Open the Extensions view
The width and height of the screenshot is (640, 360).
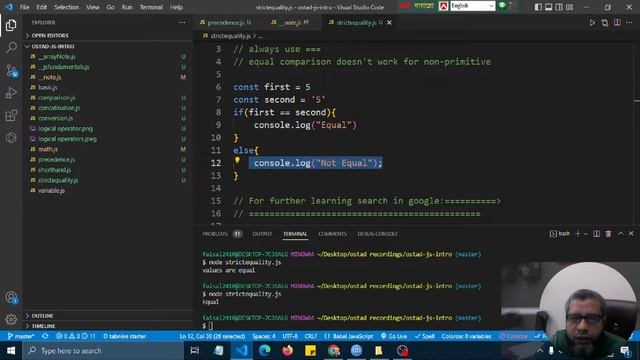(x=11, y=116)
